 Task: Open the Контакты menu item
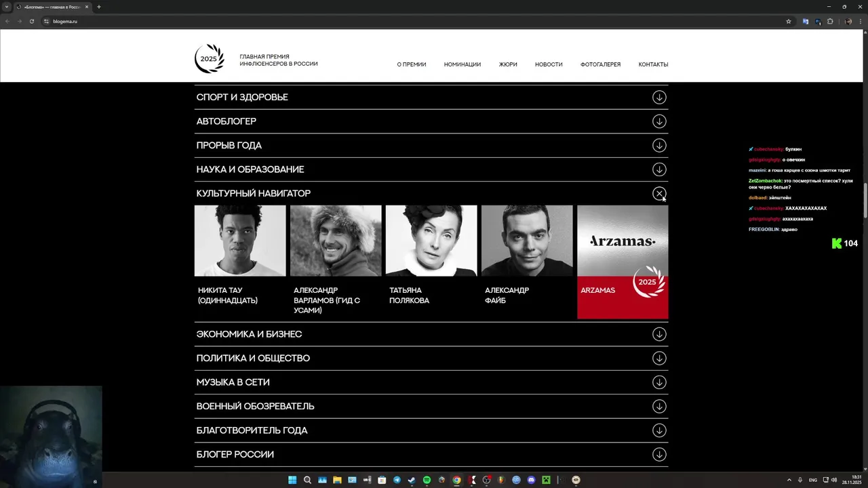click(x=653, y=64)
